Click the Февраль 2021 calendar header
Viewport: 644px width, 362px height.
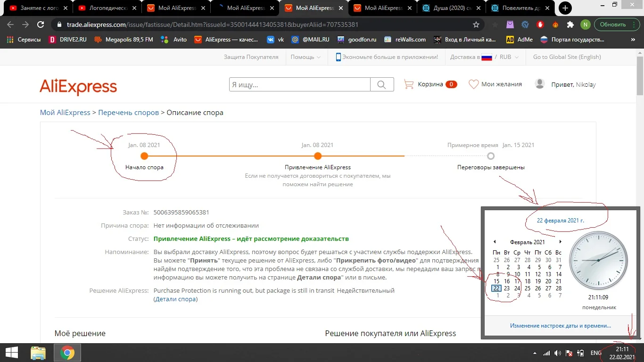[x=527, y=242]
